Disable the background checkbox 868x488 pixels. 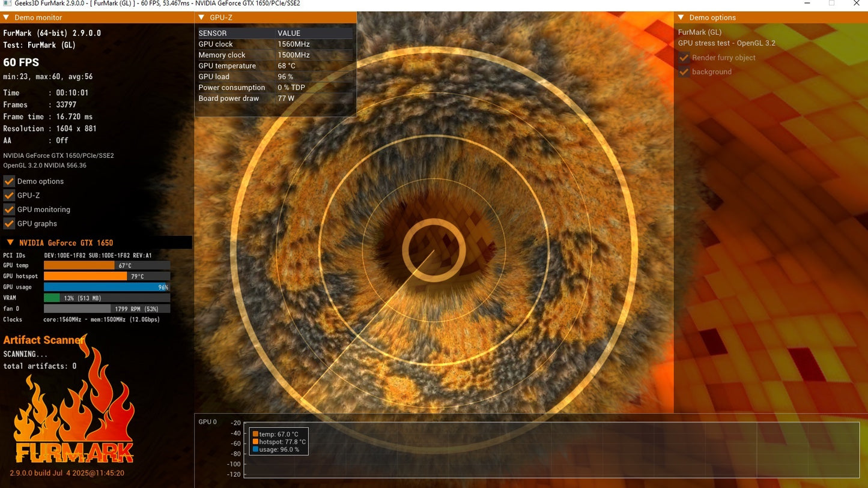[x=684, y=71]
